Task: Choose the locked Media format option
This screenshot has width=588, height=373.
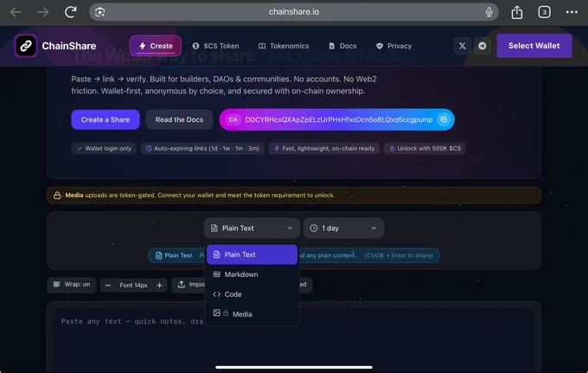Action: coord(252,314)
